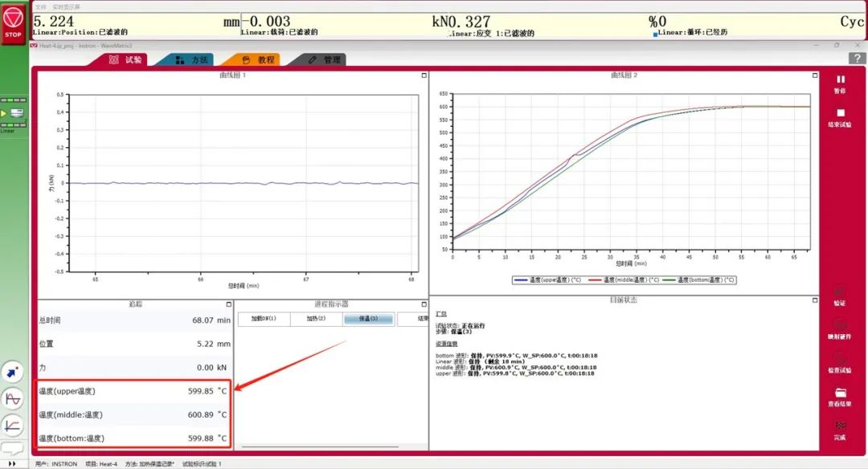This screenshot has width=868, height=469.
Task: Click the -0.003 kN load live display
Action: pos(344,26)
